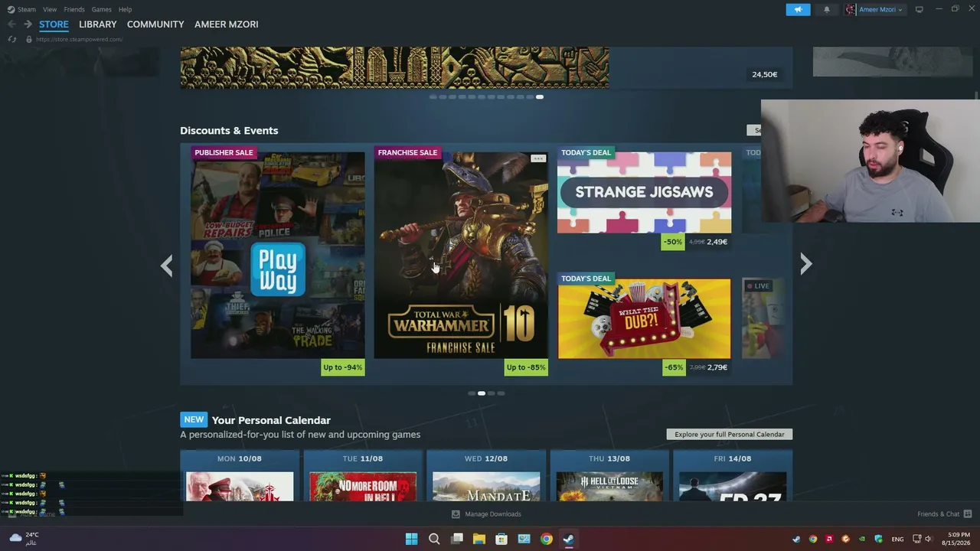Click the Chrome system tray icon
This screenshot has width=980, height=551.
click(x=813, y=539)
